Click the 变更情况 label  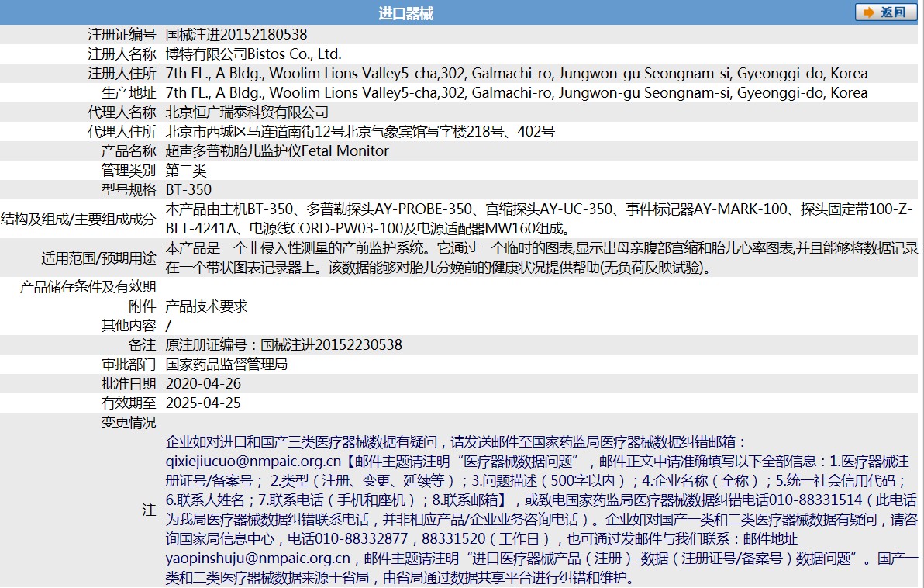point(129,423)
